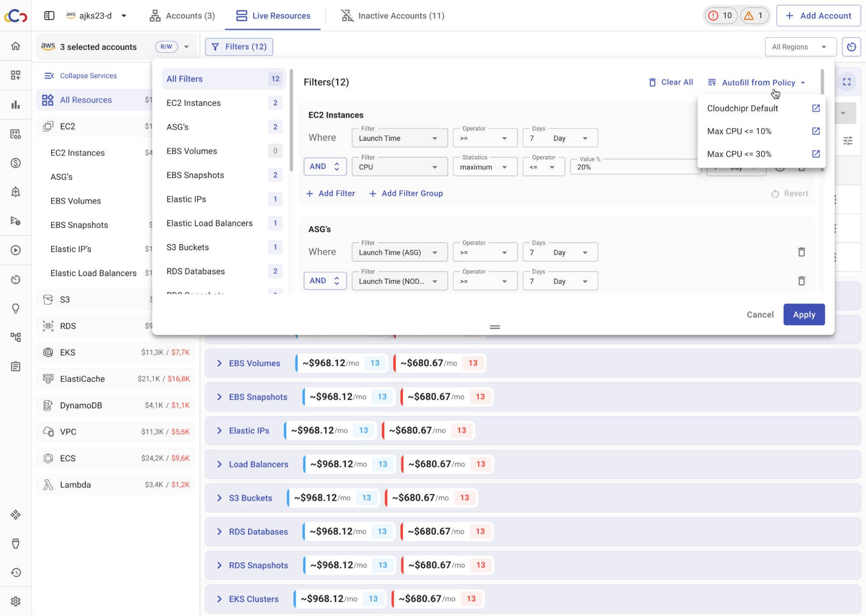Click the settings gear in left sidebar
This screenshot has width=866, height=616.
(x=16, y=601)
